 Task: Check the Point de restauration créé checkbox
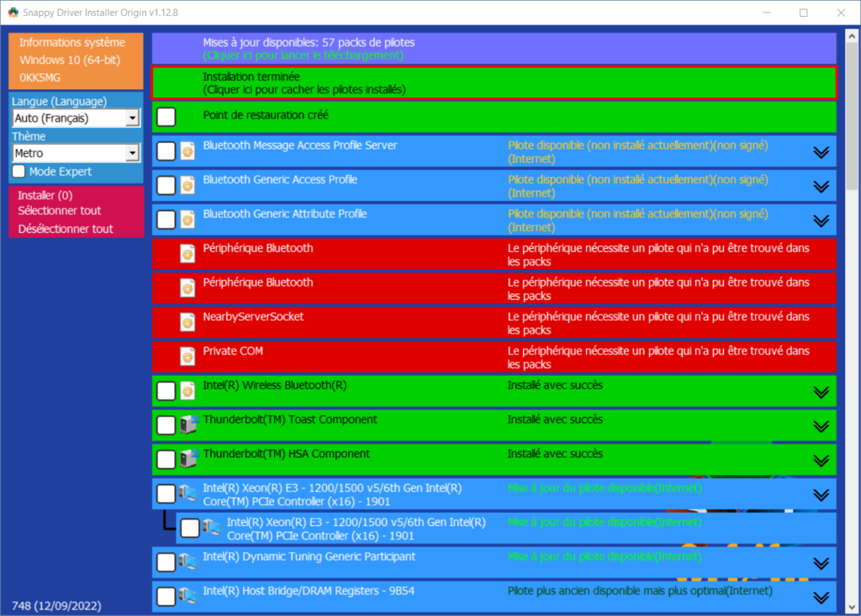166,116
